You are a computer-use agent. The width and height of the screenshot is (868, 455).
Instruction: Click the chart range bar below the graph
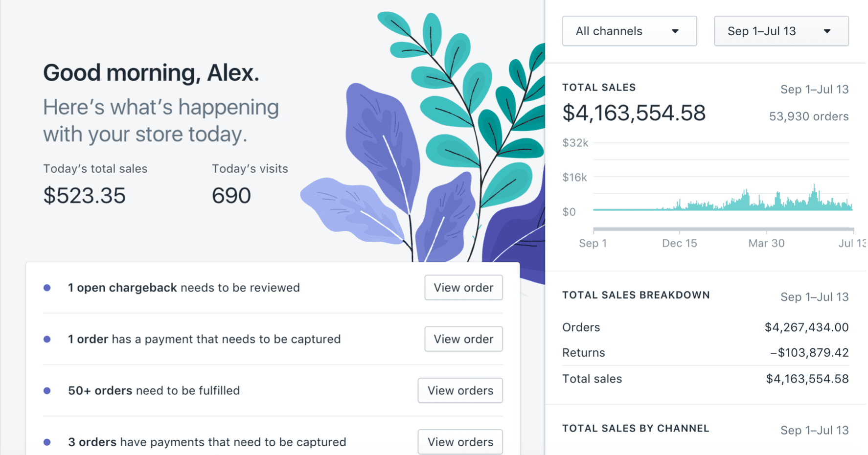pyautogui.click(x=723, y=228)
